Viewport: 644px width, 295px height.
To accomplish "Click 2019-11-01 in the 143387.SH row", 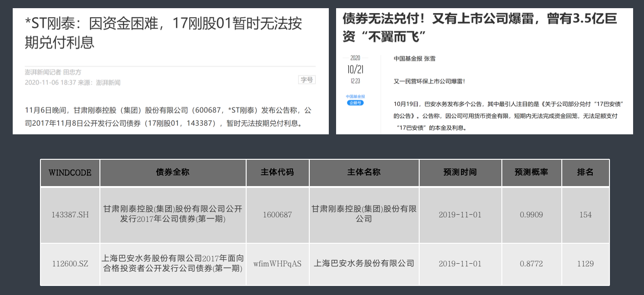I will tap(460, 215).
